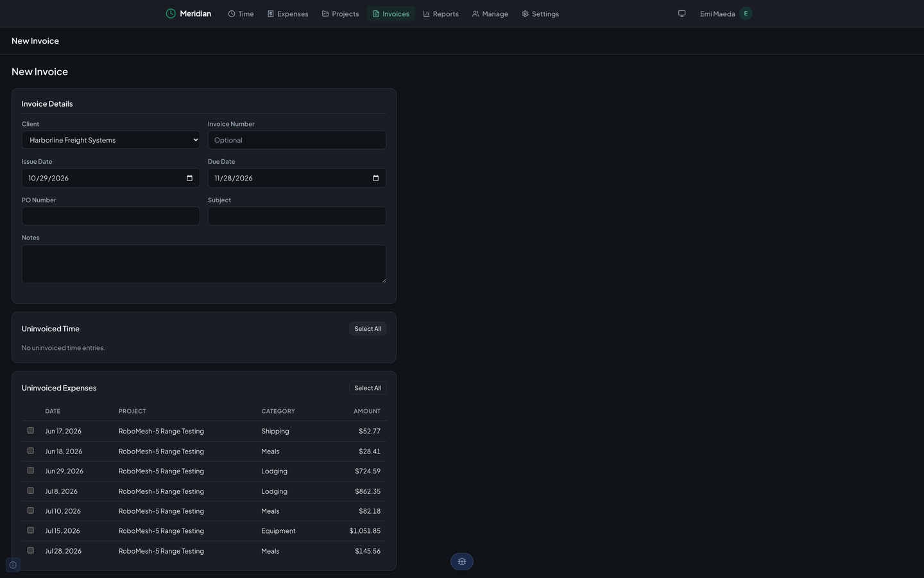Click the PROJECT column header
The height and width of the screenshot is (578, 924).
[x=132, y=411]
